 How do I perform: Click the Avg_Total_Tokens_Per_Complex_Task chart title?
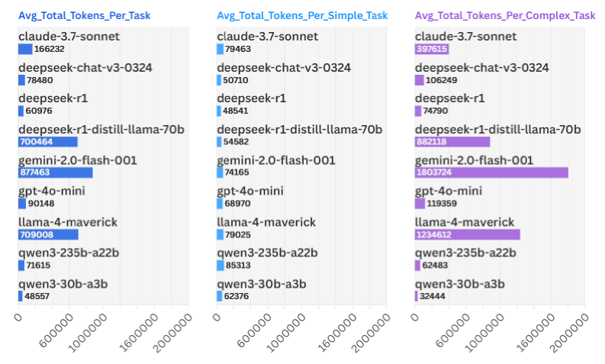pyautogui.click(x=505, y=15)
